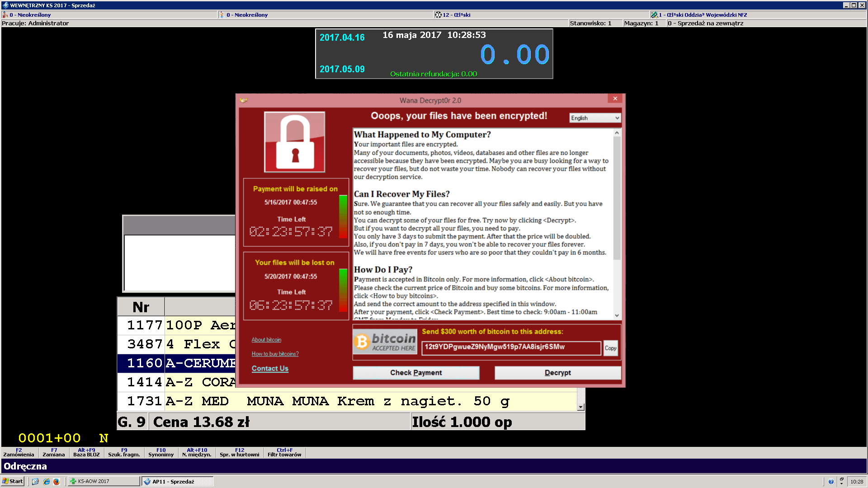Image resolution: width=868 pixels, height=488 pixels.
Task: Select product row 1177 100P Aer
Action: 176,325
